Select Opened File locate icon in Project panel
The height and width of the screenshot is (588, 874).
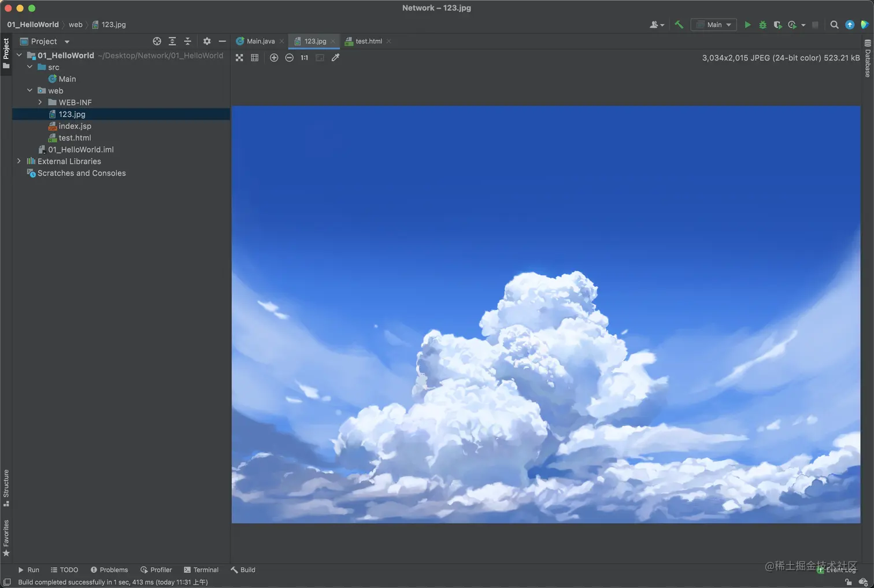pyautogui.click(x=157, y=42)
